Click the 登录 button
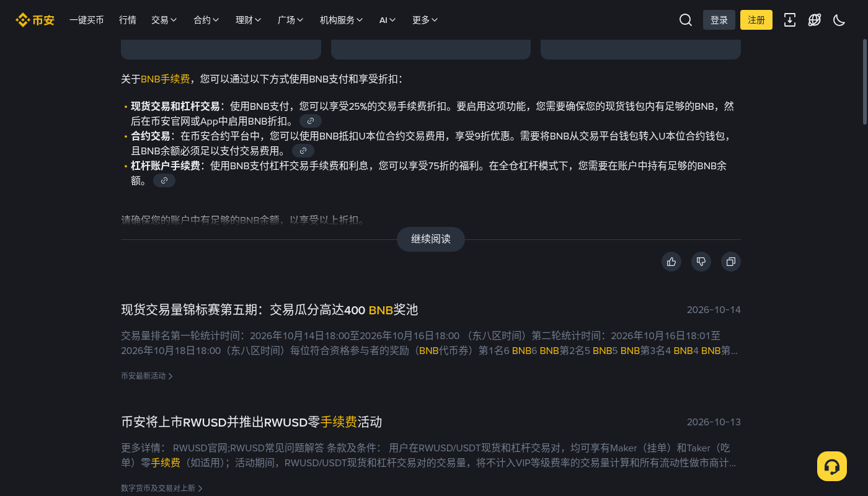This screenshot has width=868, height=496. 719,20
